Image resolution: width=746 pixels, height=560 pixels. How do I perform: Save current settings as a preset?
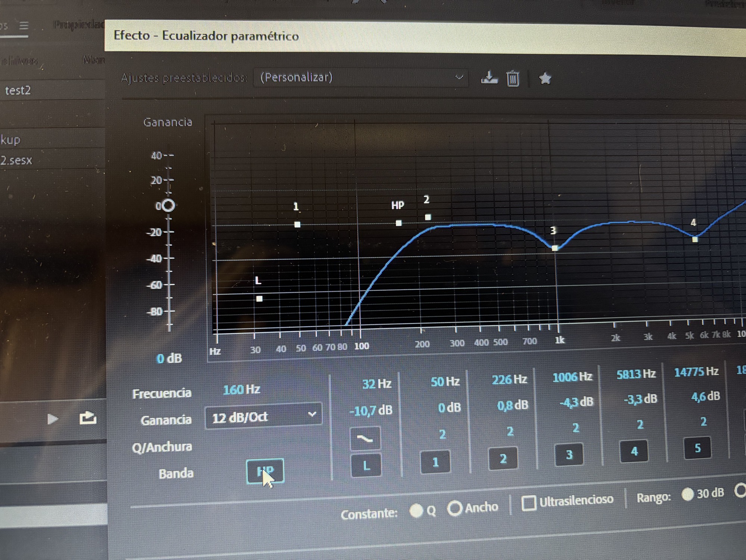489,78
